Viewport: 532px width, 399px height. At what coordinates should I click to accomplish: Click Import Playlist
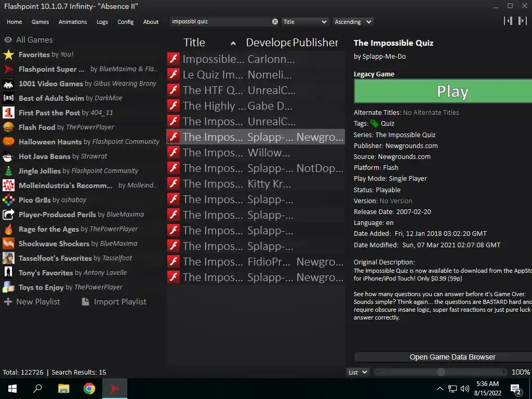[114, 302]
